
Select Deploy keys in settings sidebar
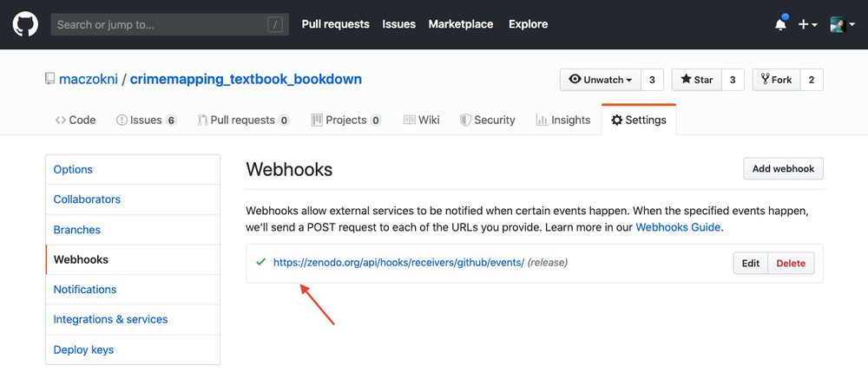coord(83,349)
